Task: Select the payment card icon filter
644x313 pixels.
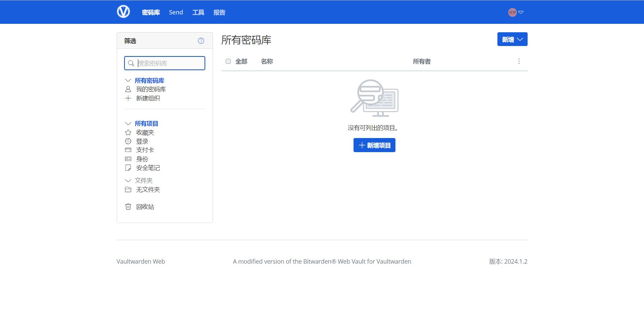Action: click(x=128, y=150)
